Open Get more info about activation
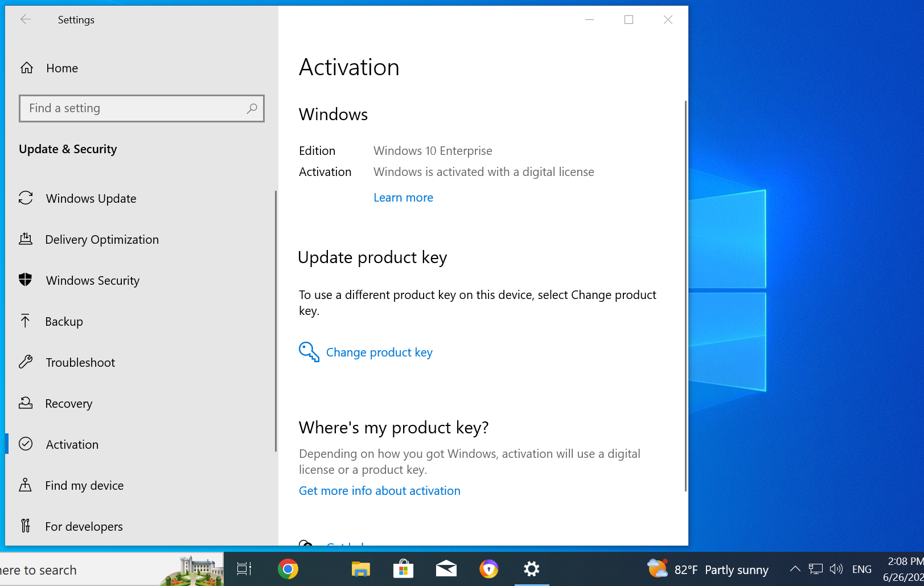This screenshot has width=924, height=586. (380, 491)
